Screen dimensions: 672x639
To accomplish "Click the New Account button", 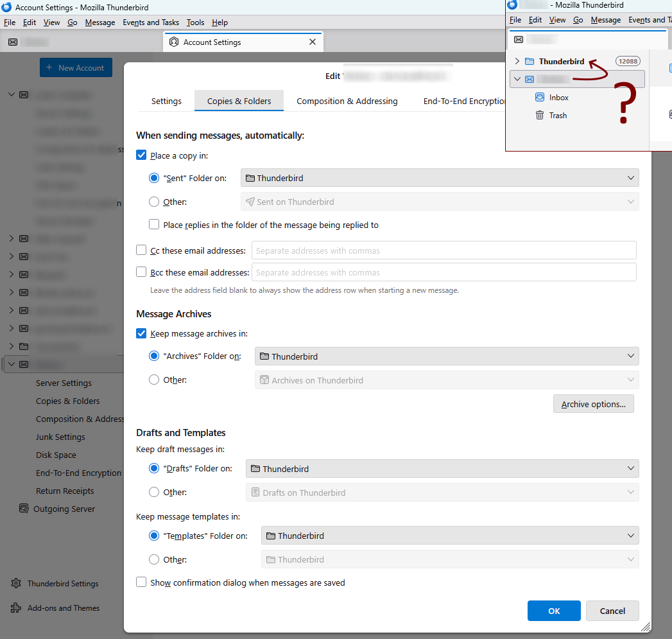I will point(76,68).
